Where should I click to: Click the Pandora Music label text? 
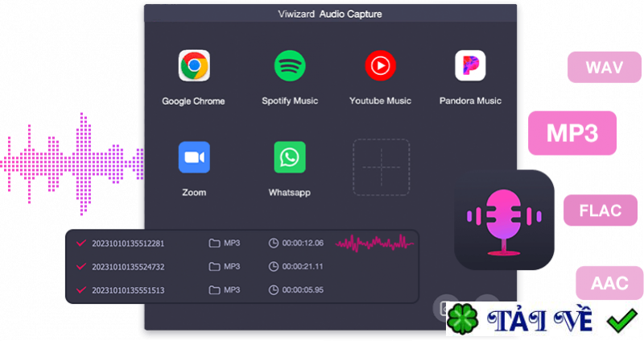(x=470, y=101)
